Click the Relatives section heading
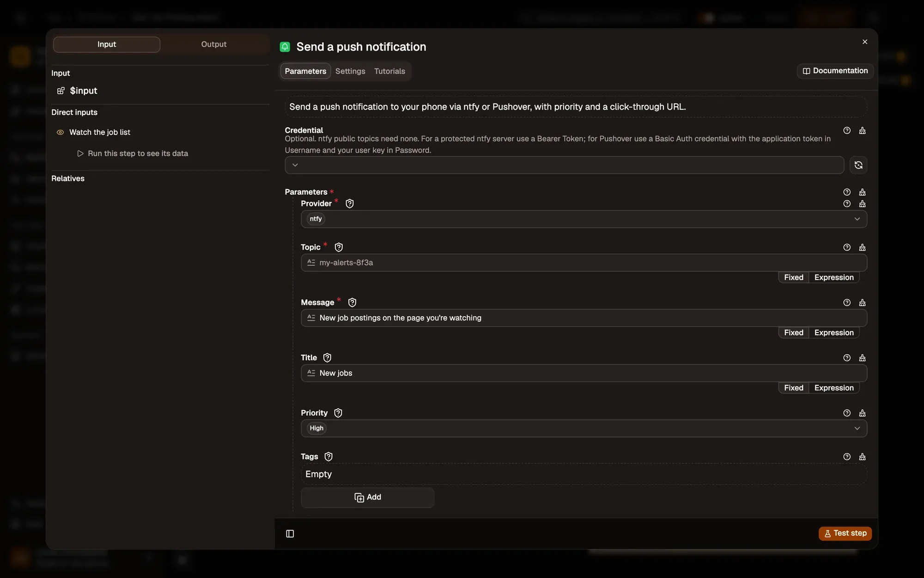 coord(68,178)
